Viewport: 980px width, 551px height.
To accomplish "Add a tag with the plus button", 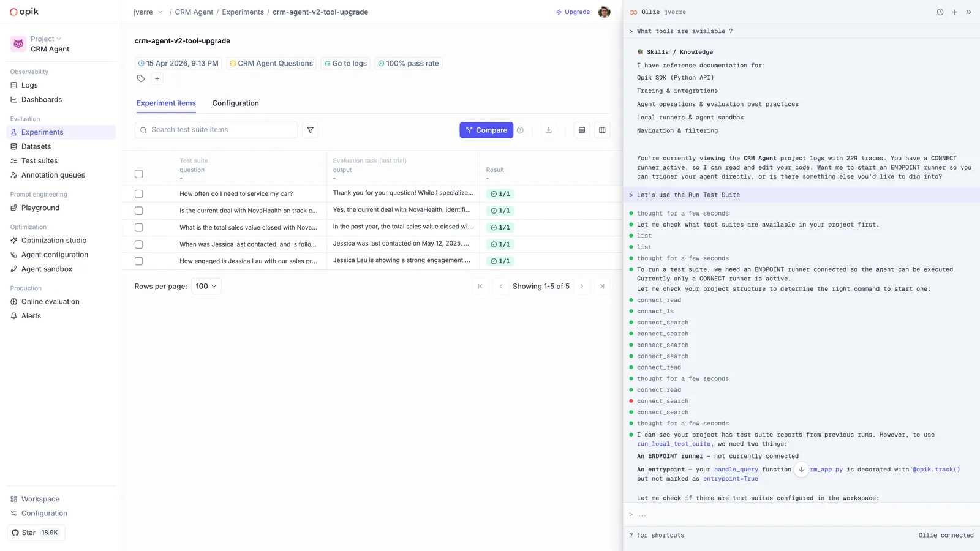I will pyautogui.click(x=157, y=78).
